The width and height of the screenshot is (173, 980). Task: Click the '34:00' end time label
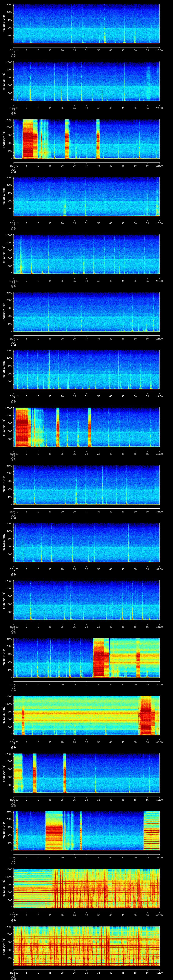coord(159,684)
